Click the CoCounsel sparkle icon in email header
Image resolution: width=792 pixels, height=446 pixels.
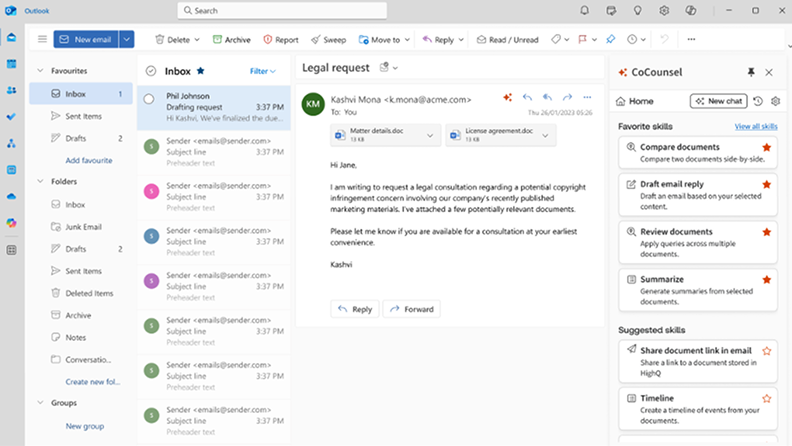click(x=507, y=97)
